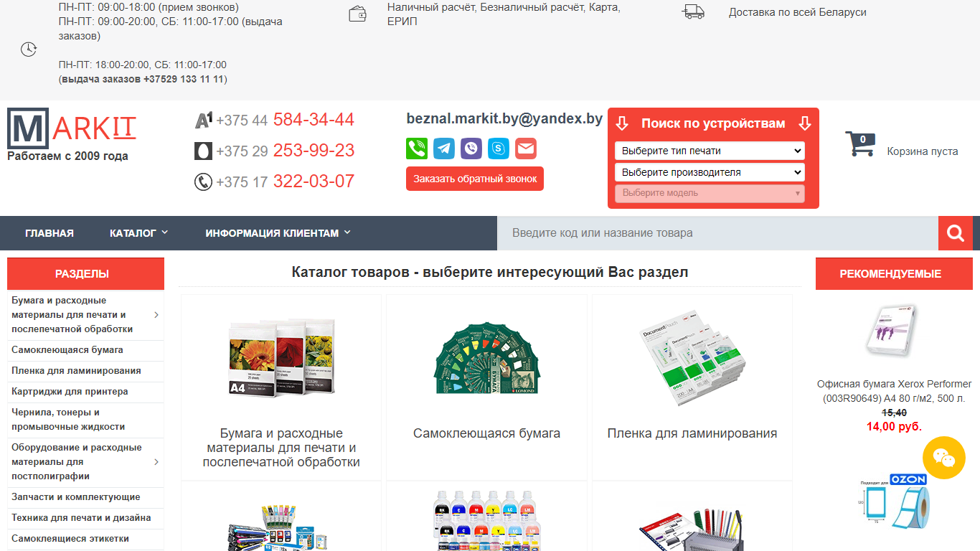Click the 'Разделы' sidebar header
This screenshot has height=551, width=980.
85,273
